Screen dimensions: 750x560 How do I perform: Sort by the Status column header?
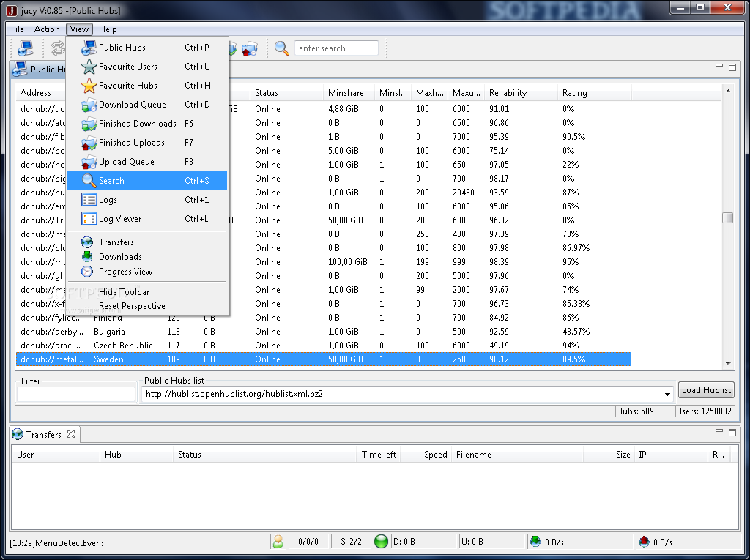click(x=286, y=93)
